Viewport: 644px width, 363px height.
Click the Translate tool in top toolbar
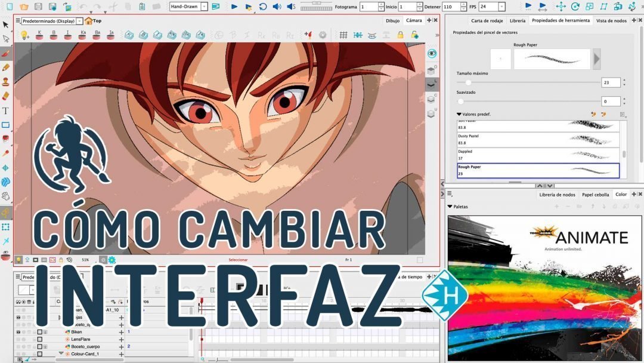pos(561,6)
